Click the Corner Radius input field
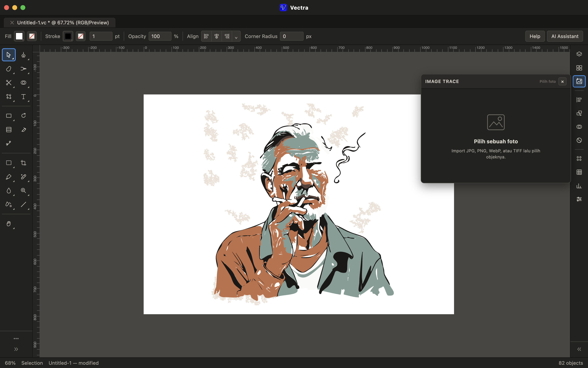Viewport: 588px width, 368px height. pos(292,36)
